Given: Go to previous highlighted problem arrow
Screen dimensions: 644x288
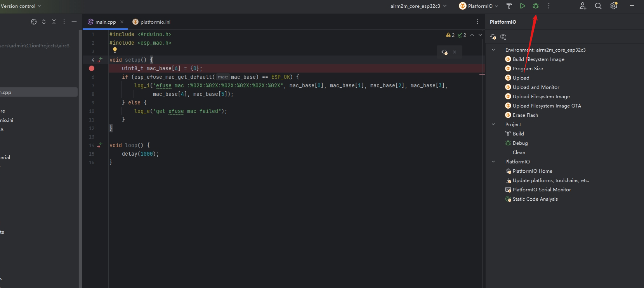Looking at the screenshot, I should (472, 35).
